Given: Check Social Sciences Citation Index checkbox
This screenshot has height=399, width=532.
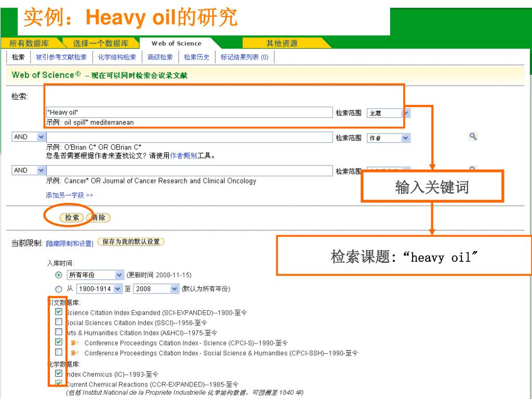Looking at the screenshot, I should click(x=59, y=321).
